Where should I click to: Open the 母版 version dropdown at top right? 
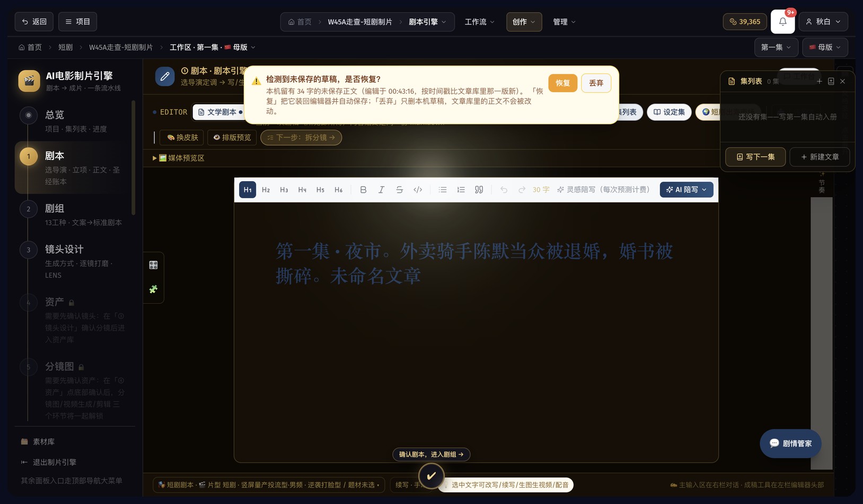(825, 47)
